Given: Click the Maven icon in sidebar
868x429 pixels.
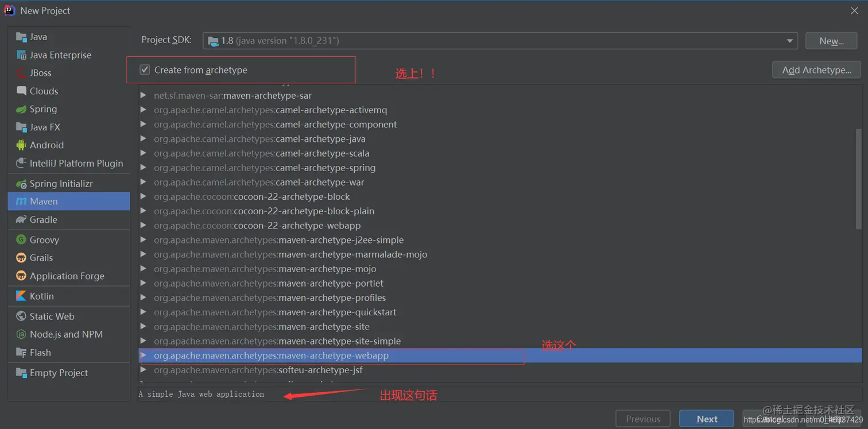Looking at the screenshot, I should [21, 202].
